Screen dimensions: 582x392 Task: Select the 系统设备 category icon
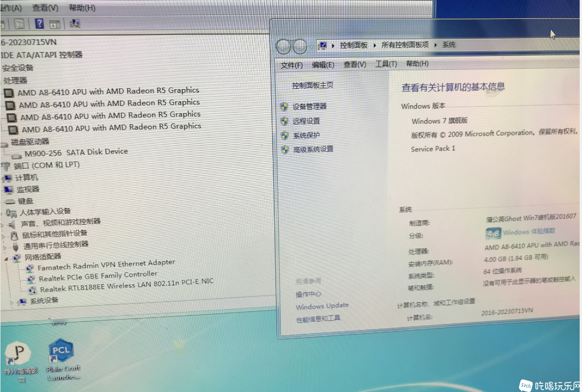click(22, 302)
